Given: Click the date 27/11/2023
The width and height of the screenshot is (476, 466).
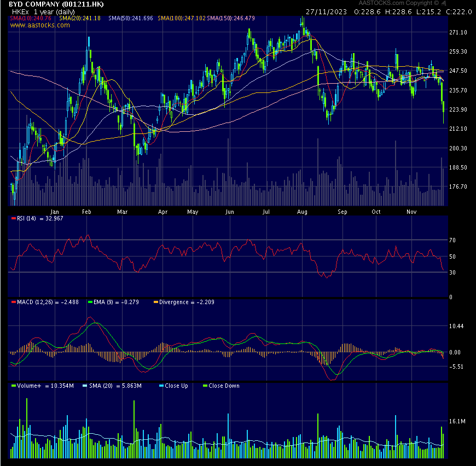Looking at the screenshot, I should pyautogui.click(x=326, y=12).
